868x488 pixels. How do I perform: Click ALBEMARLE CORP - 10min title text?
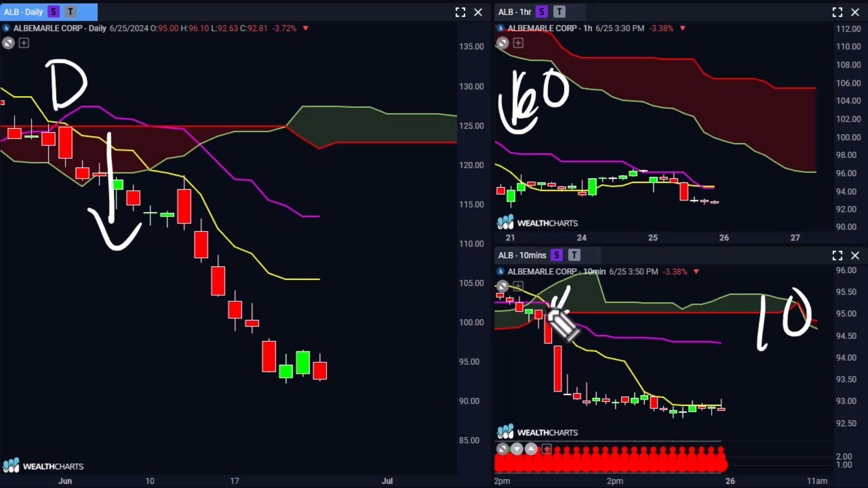557,271
